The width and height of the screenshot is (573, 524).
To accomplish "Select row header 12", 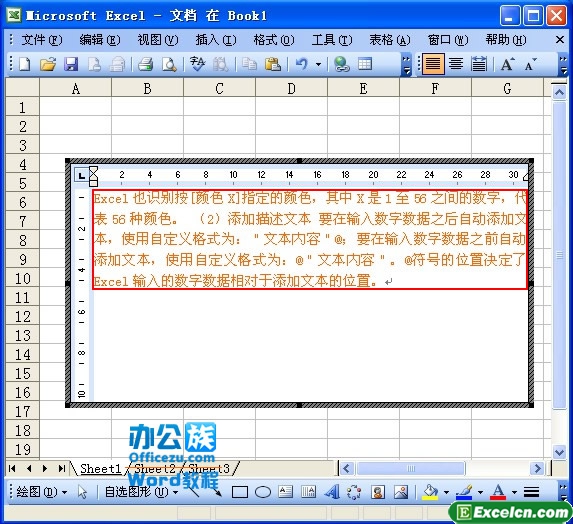I will (22, 316).
